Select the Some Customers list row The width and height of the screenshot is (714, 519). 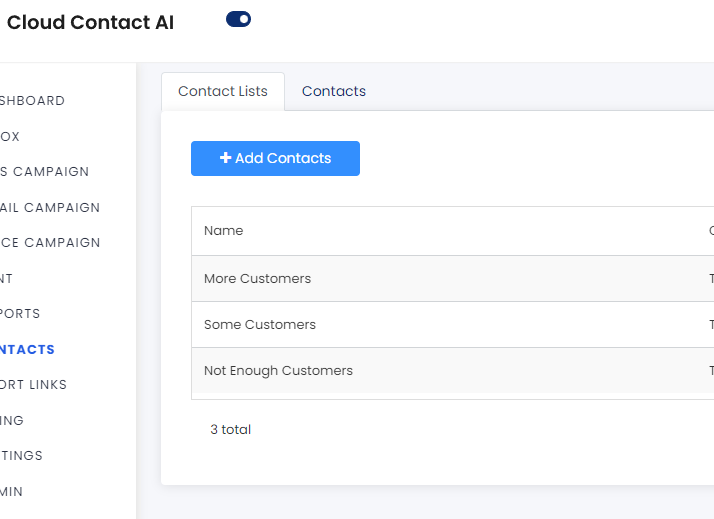[259, 325]
